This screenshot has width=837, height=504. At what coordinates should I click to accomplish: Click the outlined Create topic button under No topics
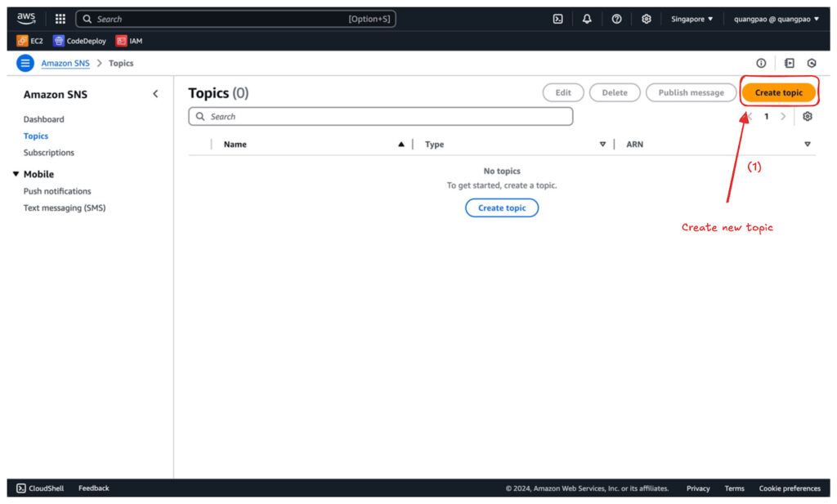click(x=502, y=208)
